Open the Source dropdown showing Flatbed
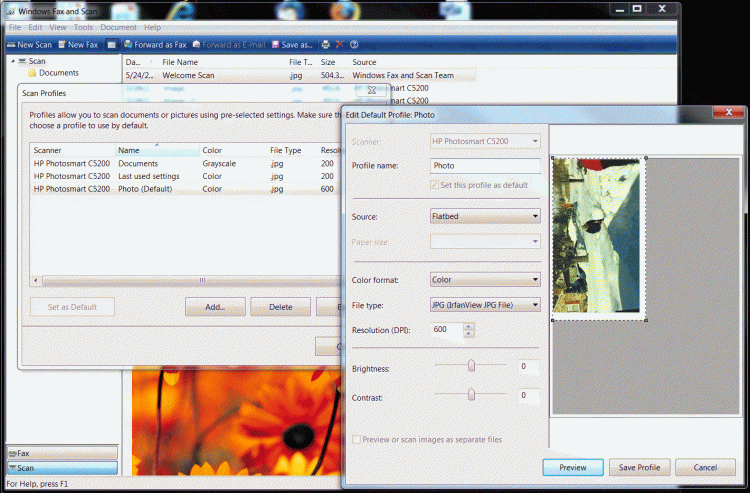Viewport: 750px width, 493px height. 485,216
